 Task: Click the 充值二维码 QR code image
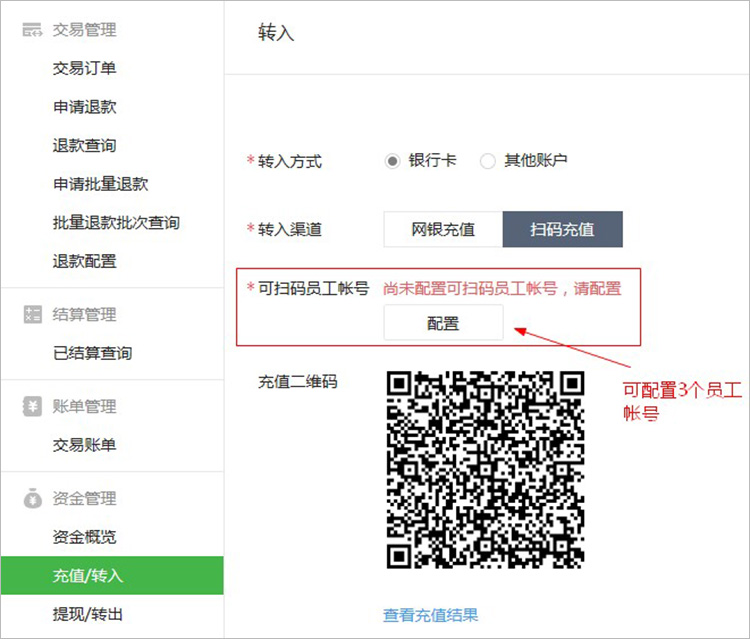[x=485, y=470]
